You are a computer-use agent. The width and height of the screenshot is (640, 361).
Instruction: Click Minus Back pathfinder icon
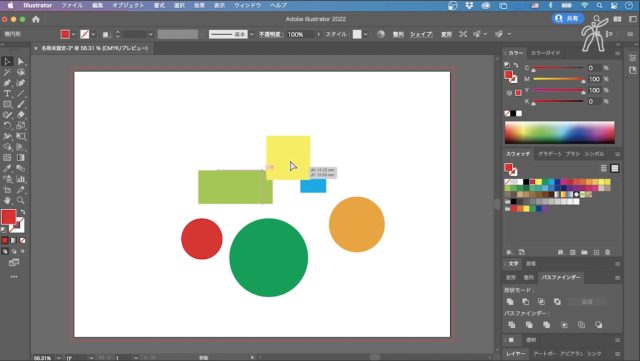pos(599,325)
